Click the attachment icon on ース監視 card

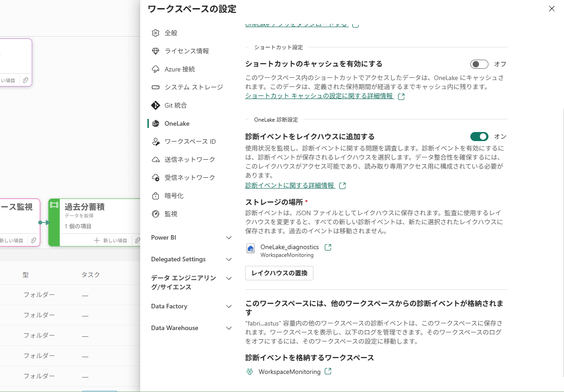pos(33,241)
